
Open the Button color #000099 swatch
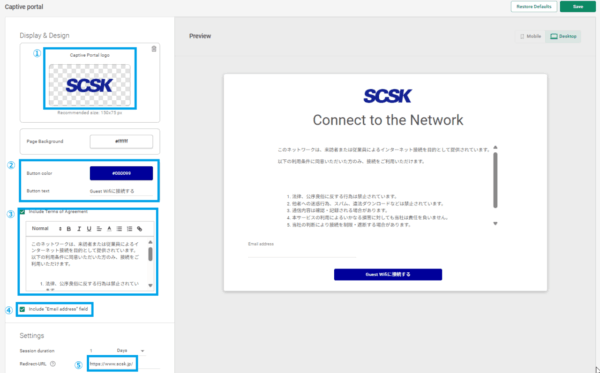point(121,173)
